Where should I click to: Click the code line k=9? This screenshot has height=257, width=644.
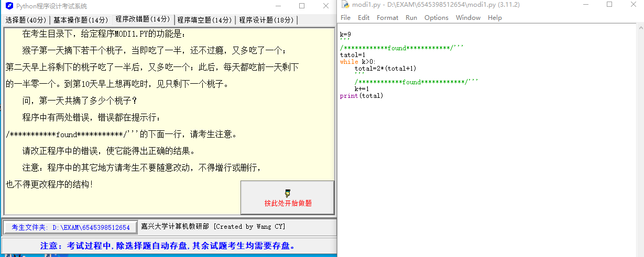click(345, 35)
